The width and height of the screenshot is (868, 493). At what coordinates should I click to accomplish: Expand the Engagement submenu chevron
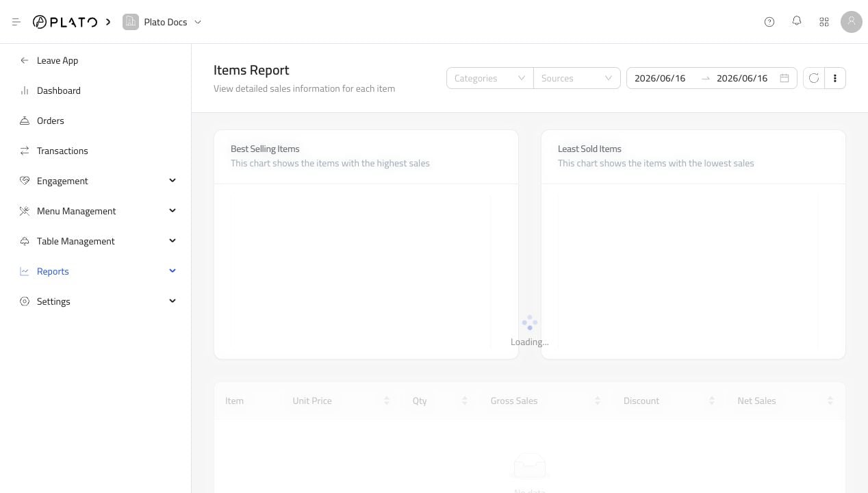[x=173, y=181]
